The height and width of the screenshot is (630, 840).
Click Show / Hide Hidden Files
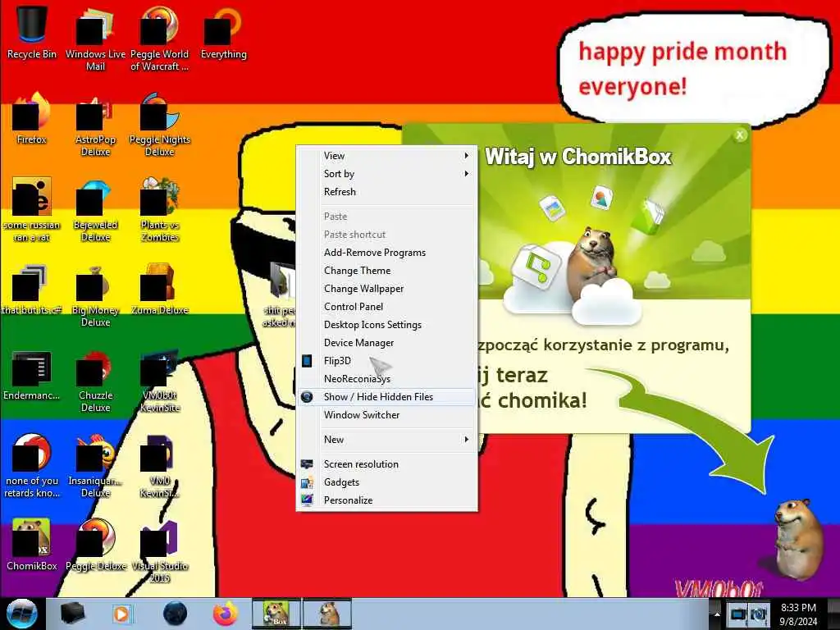tap(386, 397)
